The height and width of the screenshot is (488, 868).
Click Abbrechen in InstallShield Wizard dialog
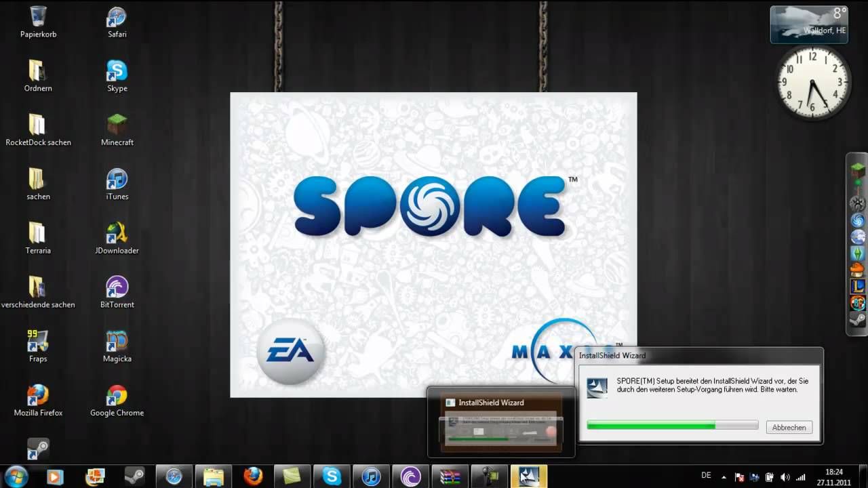coord(789,428)
